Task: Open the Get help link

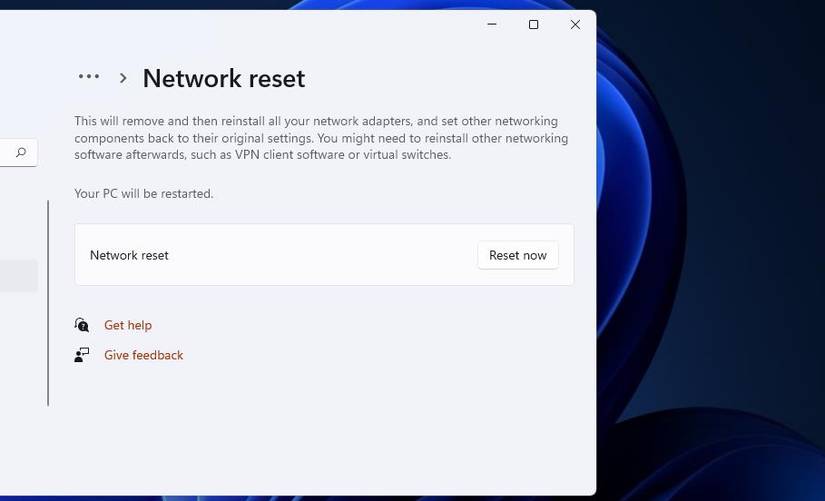Action: (x=128, y=325)
